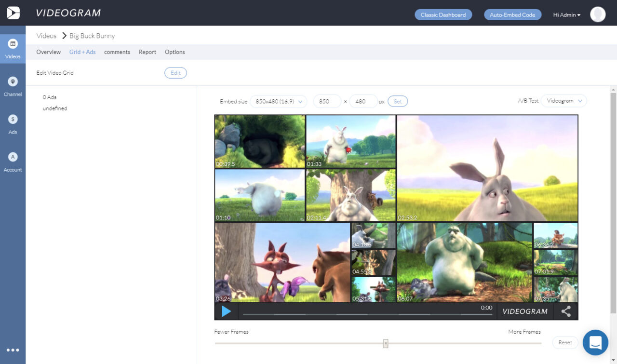This screenshot has width=617, height=364.
Task: Click the Big Buck Bunny breadcrumb title
Action: (x=92, y=36)
